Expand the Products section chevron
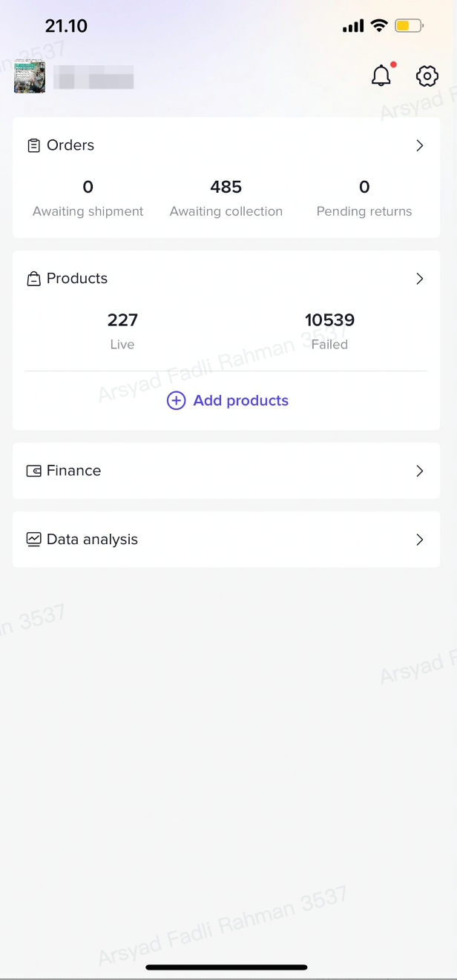 420,279
